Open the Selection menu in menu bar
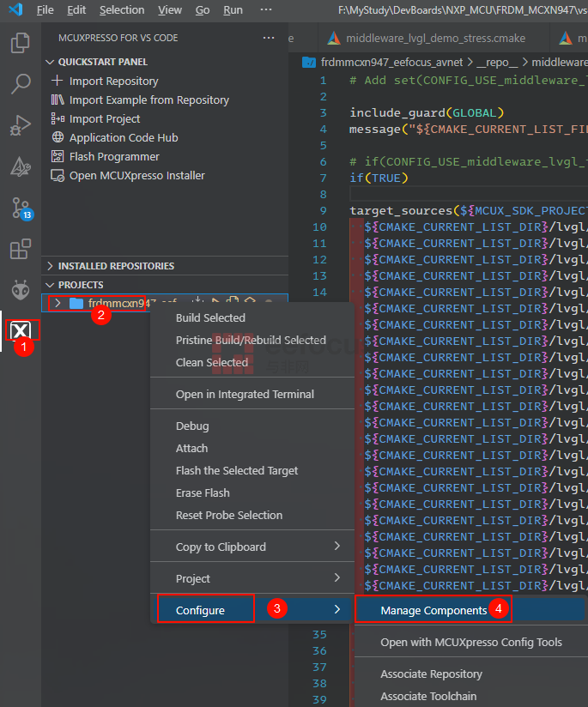Viewport: 588px width, 707px height. (x=122, y=10)
